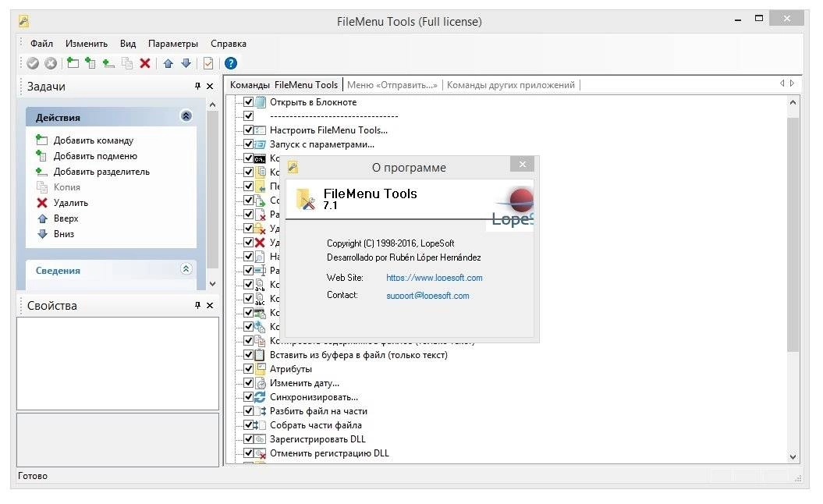This screenshot has height=504, width=823.
Task: Click the add separator toolbar icon
Action: 108,63
